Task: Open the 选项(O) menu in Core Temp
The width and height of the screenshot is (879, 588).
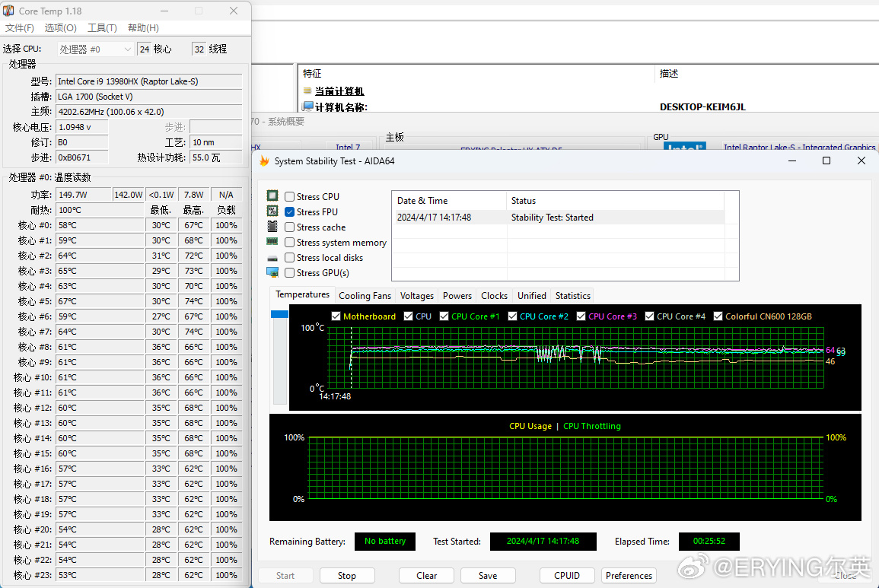Action: pos(59,27)
